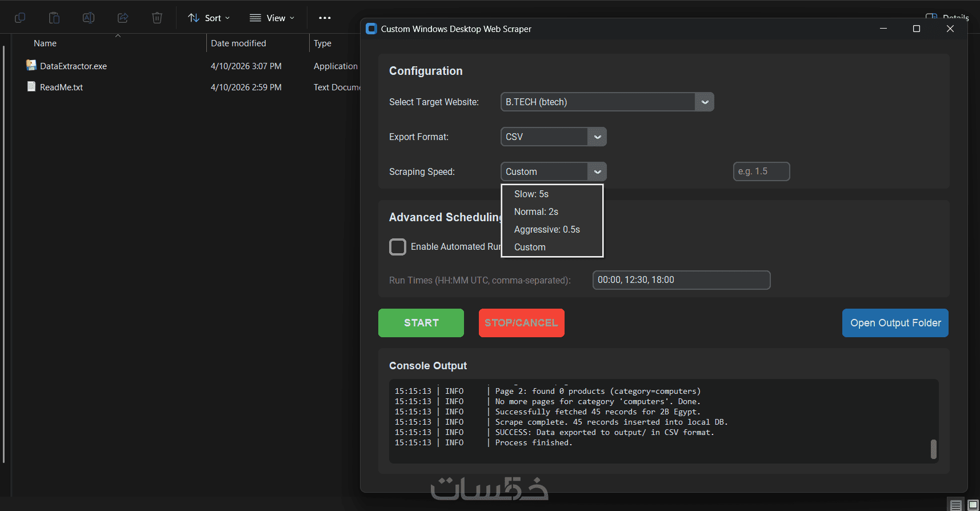Click the 'No more pages for category' console line
This screenshot has height=511, width=980.
coord(598,402)
